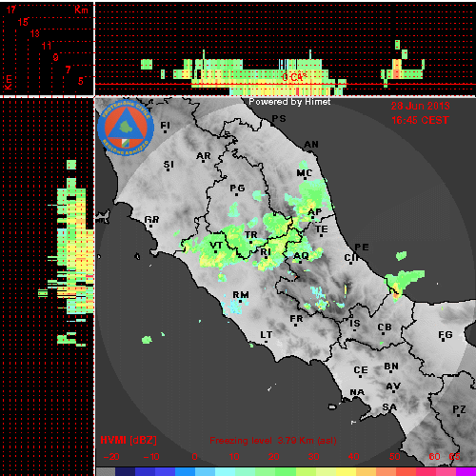Click the 'MC' city label on map
Screen dimensions: 476x476
coord(305,173)
